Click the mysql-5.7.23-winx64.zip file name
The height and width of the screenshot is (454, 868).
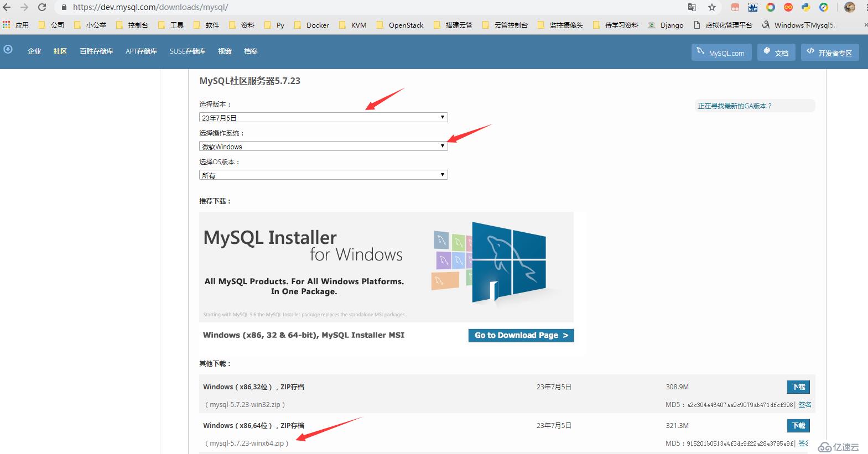click(247, 443)
